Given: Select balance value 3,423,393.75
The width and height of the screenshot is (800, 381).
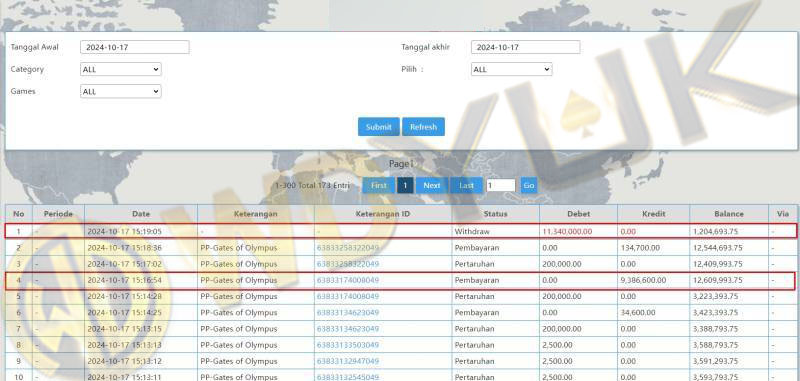Looking at the screenshot, I should point(715,313).
